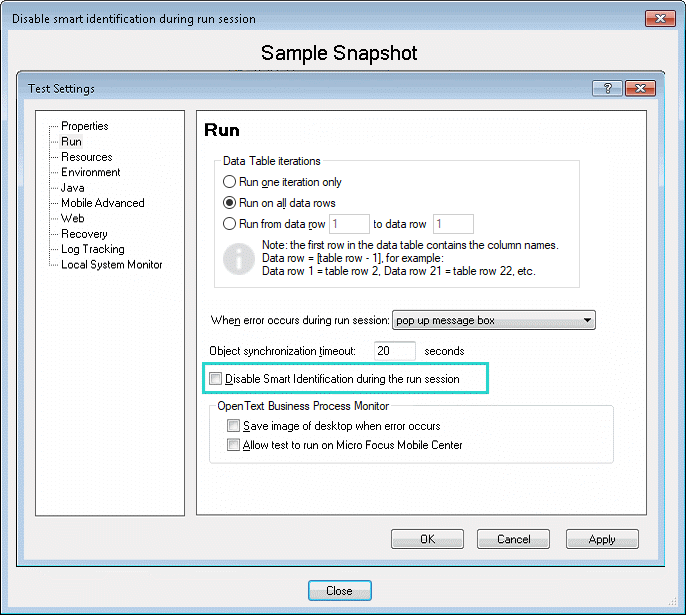This screenshot has width=686, height=615.
Task: Select Run on all data rows
Action: pos(230,203)
